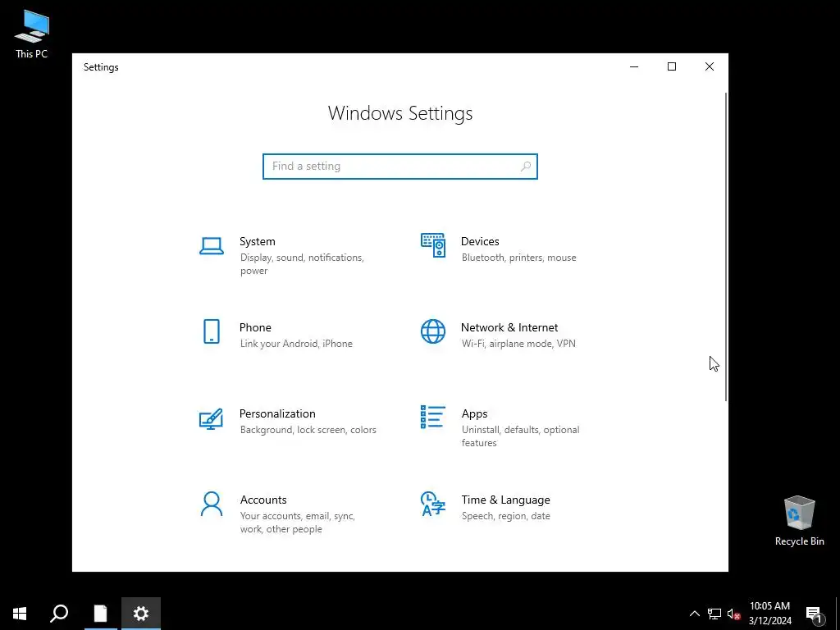Image resolution: width=840 pixels, height=630 pixels.
Task: Maximize the Settings window
Action: click(x=672, y=67)
